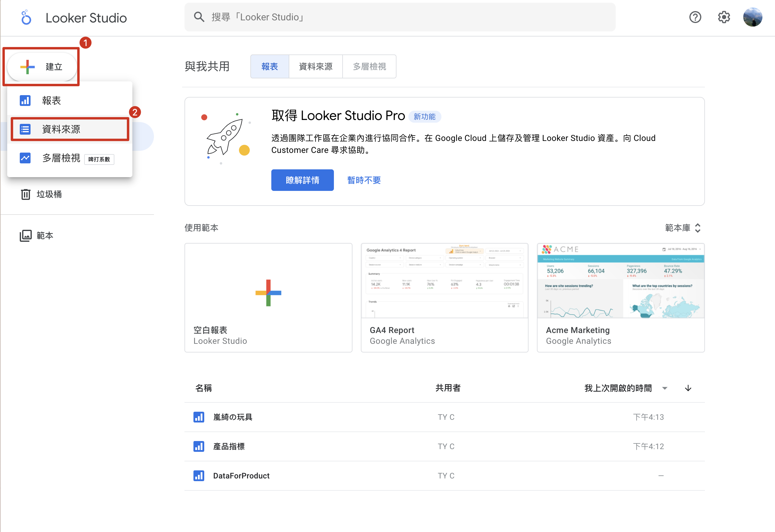Choose 多層檢視 in the create menu

tap(70, 158)
